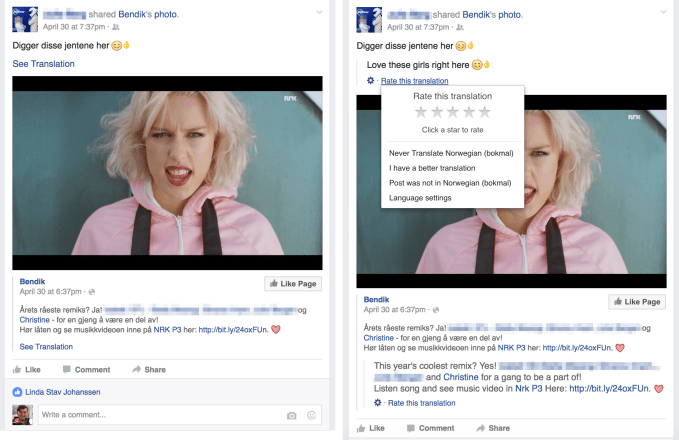This screenshot has height=440, width=679.
Task: Open the video thumbnail in right post
Action: [x=511, y=191]
